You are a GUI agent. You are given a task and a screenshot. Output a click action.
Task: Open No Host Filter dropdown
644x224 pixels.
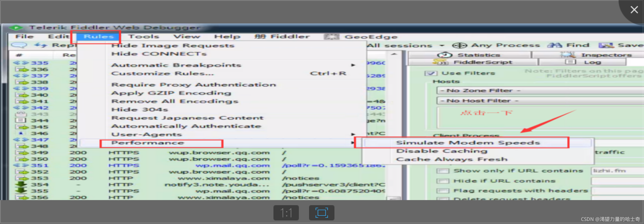point(540,101)
